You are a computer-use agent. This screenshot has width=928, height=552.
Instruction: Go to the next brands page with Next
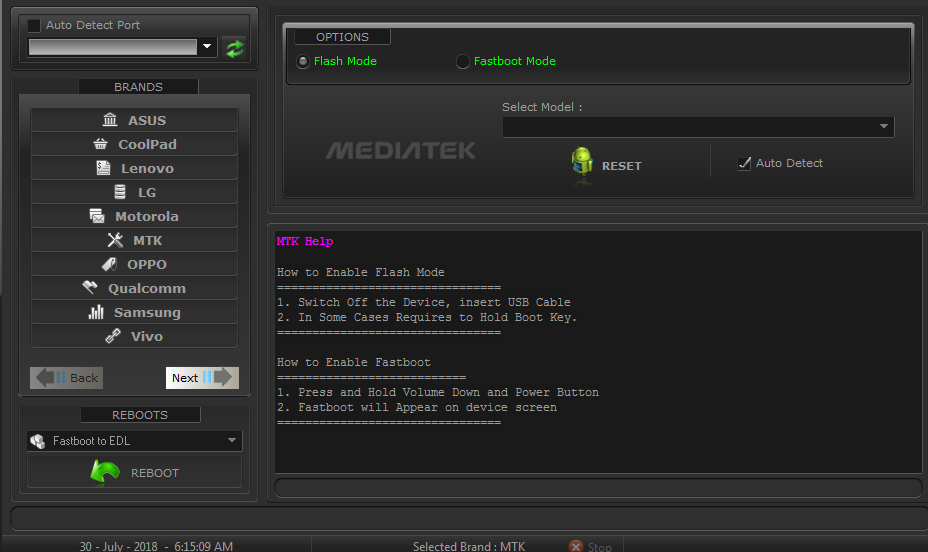pyautogui.click(x=202, y=377)
